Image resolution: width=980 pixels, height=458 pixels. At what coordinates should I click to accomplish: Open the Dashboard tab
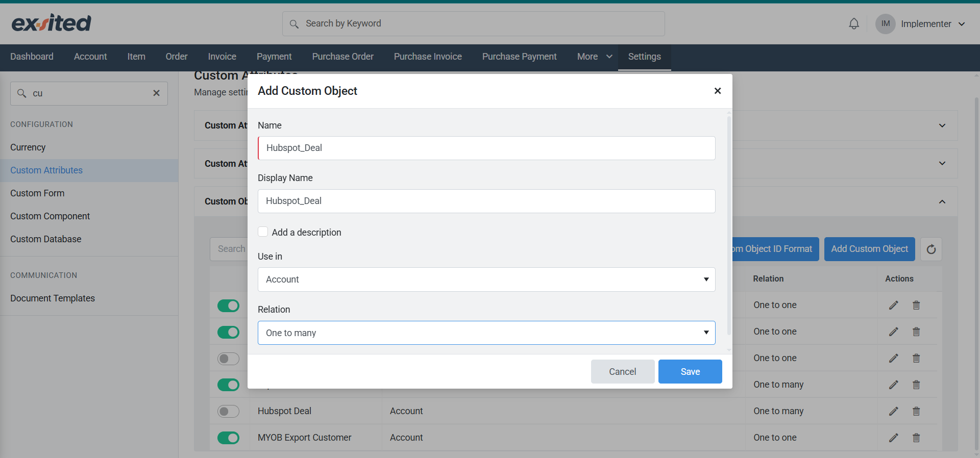32,57
